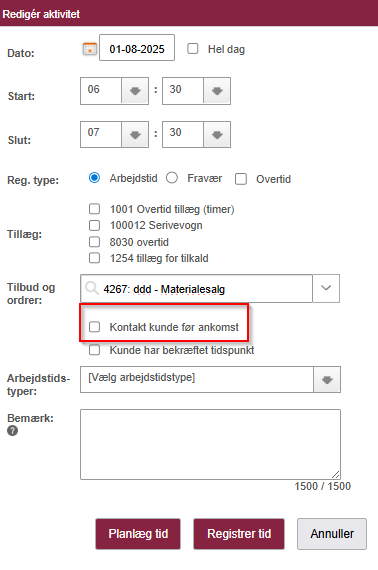Click the textarea resize grip corner
378x570 pixels.
click(336, 474)
